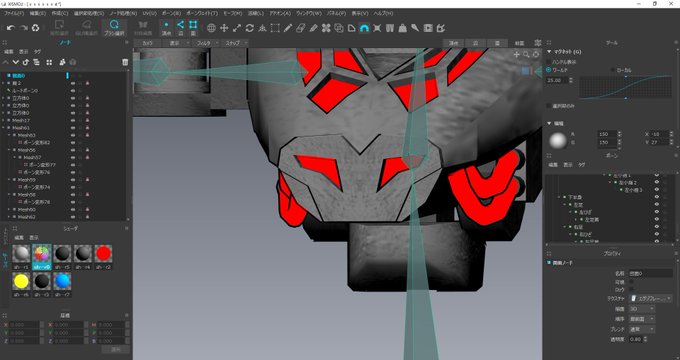680x360 pixels.
Task: Click the recycle-arrows icon beside redo
Action: click(x=36, y=28)
